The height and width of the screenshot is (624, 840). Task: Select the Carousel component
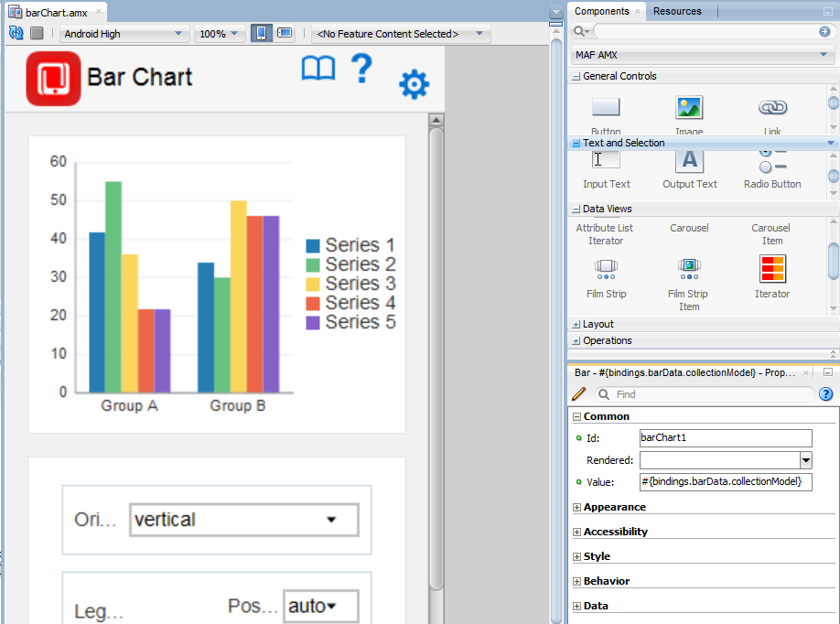tap(689, 228)
